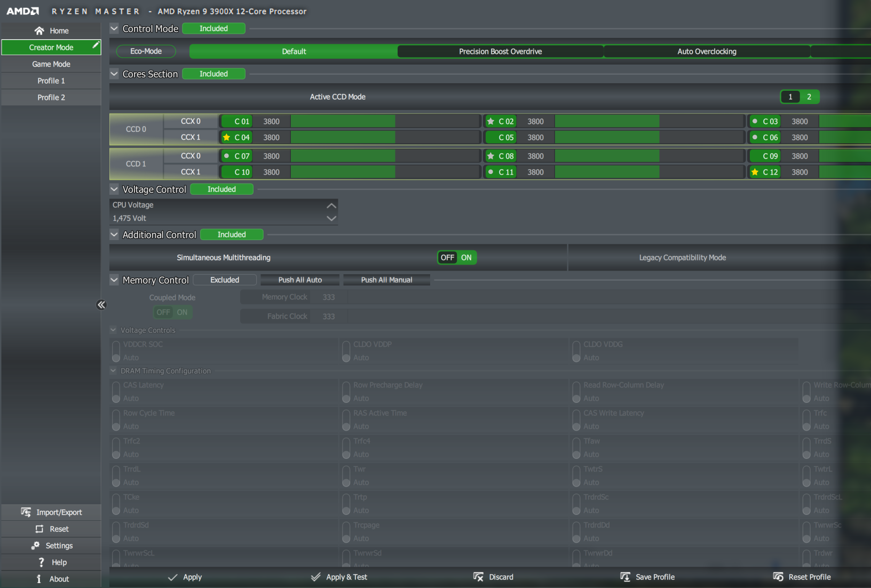Viewport: 871px width, 588px height.
Task: Toggle Simultaneous Multithreading ON
Action: [466, 258]
